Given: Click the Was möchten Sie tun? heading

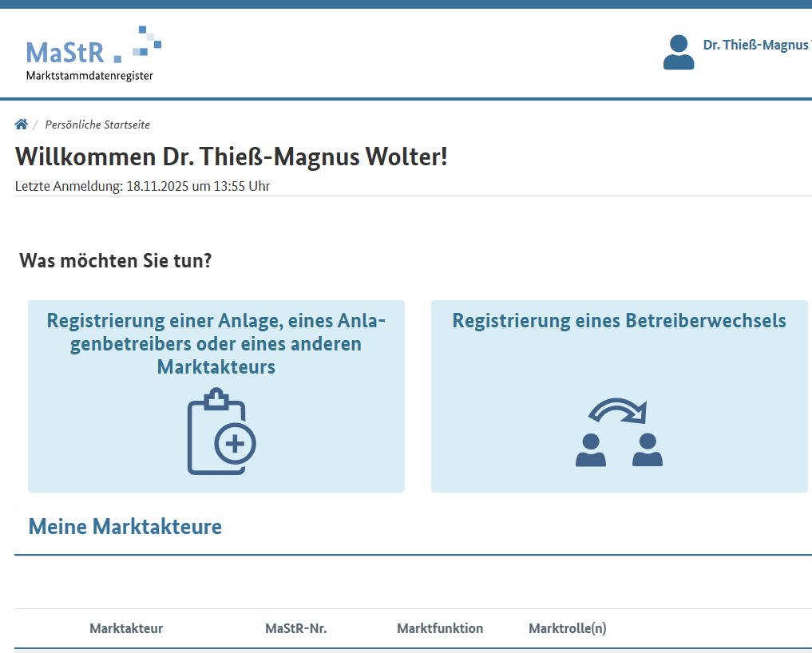Looking at the screenshot, I should coord(116,260).
